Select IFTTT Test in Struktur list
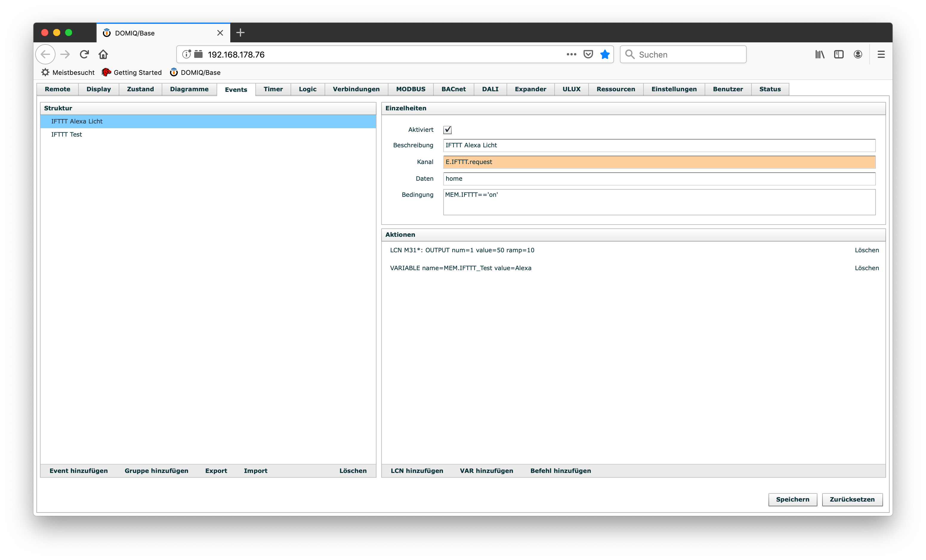 pos(67,134)
